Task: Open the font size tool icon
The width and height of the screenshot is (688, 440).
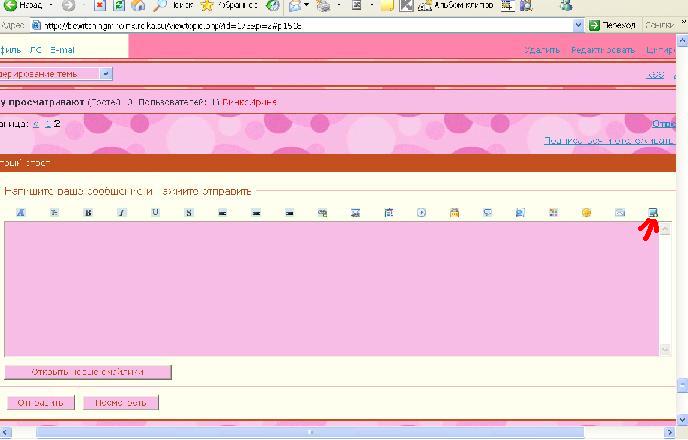Action: 54,213
